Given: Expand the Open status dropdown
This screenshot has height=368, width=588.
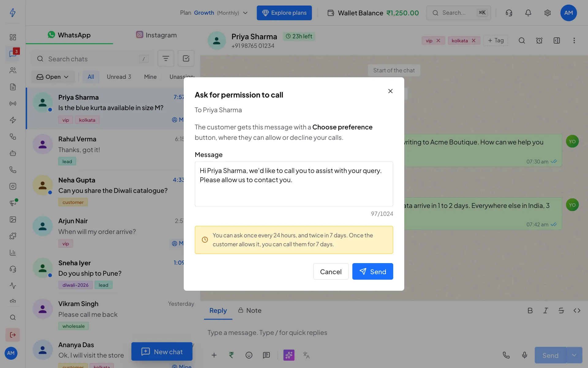Looking at the screenshot, I should [x=53, y=77].
